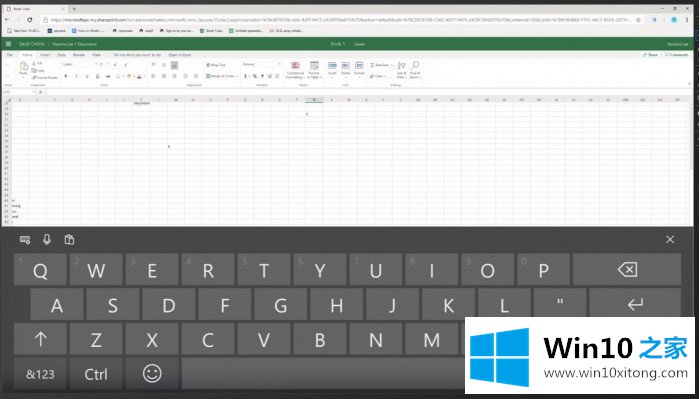Tap the microphone dictation icon
Viewport: 700px width, 399px height.
click(x=47, y=240)
